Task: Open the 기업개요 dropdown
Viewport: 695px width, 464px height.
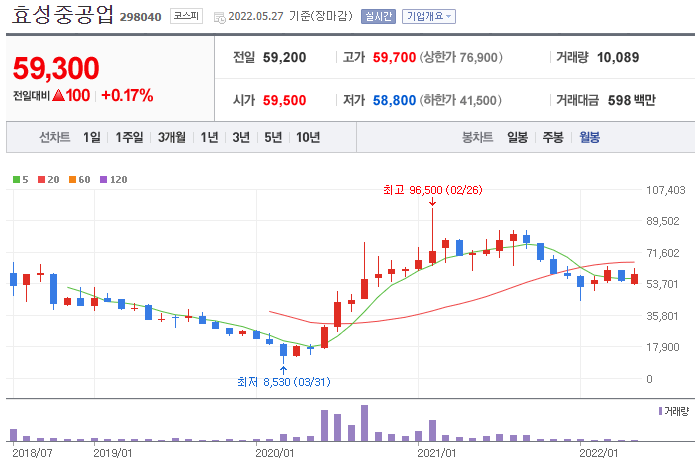Action: [x=429, y=16]
